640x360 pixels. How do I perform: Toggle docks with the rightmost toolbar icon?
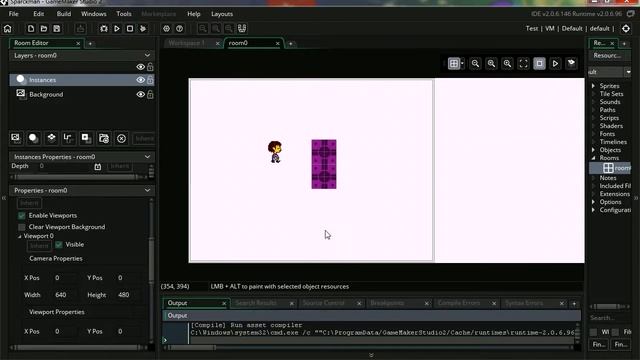242,29
